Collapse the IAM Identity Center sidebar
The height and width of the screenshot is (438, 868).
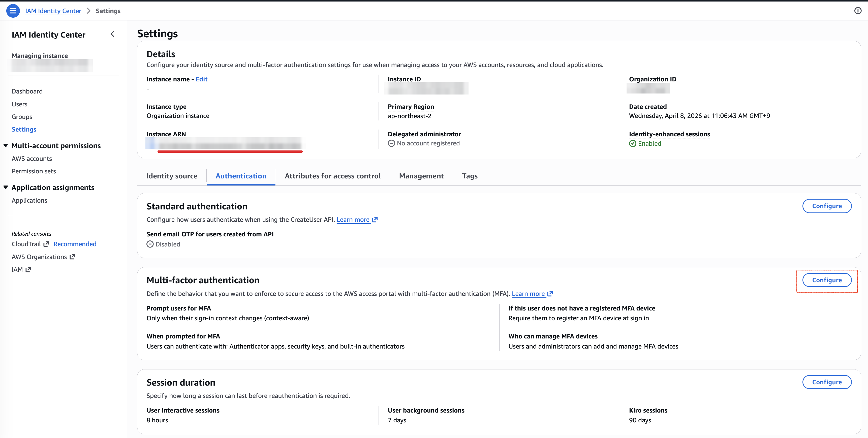click(x=113, y=34)
